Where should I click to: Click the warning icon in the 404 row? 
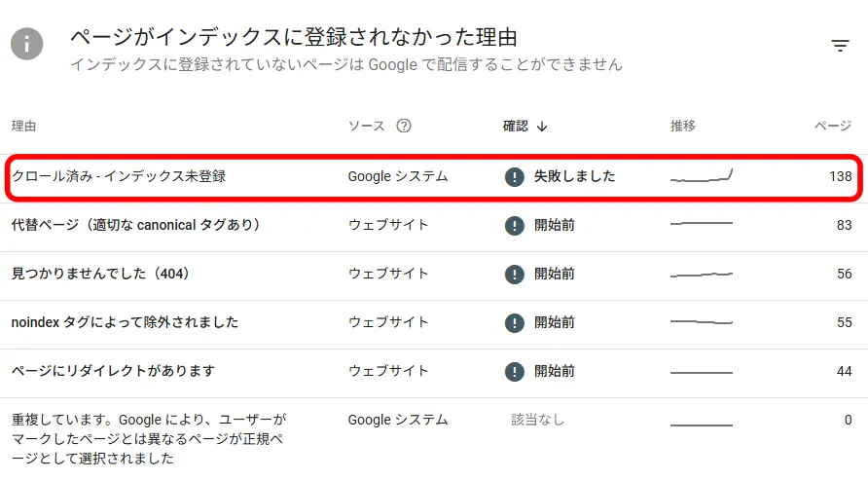tap(514, 274)
